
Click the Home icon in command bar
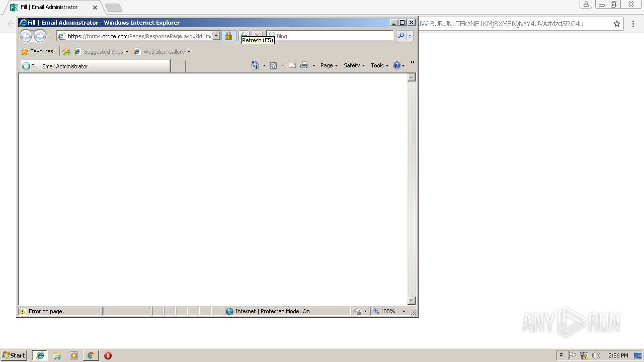click(x=255, y=65)
